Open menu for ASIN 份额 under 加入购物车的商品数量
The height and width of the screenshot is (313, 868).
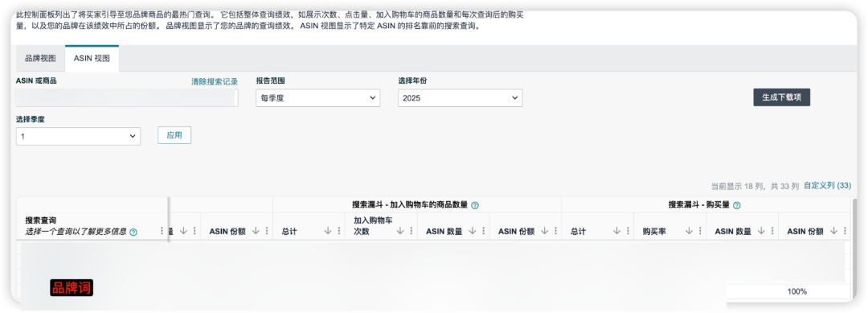[x=556, y=232]
